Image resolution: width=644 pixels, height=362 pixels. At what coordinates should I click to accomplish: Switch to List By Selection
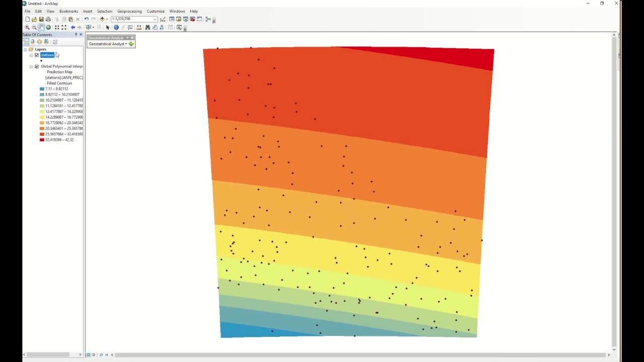point(46,42)
